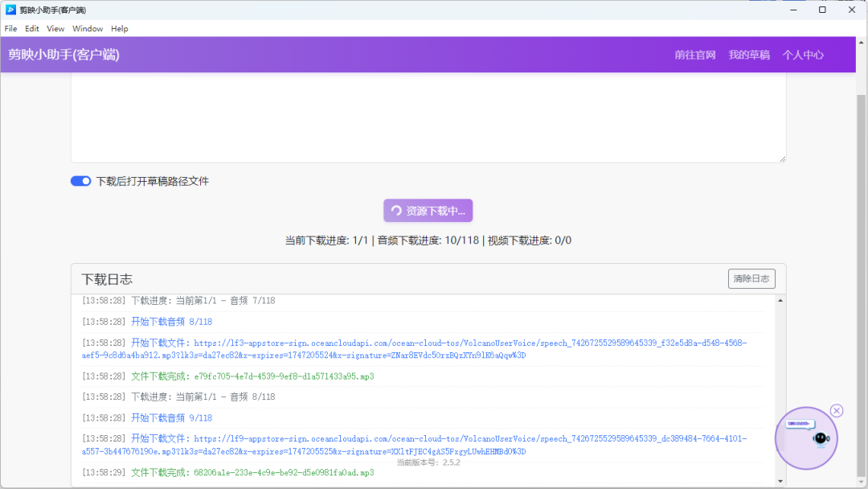Open the View menu
Screen dimensions: 868x489
click(55, 29)
